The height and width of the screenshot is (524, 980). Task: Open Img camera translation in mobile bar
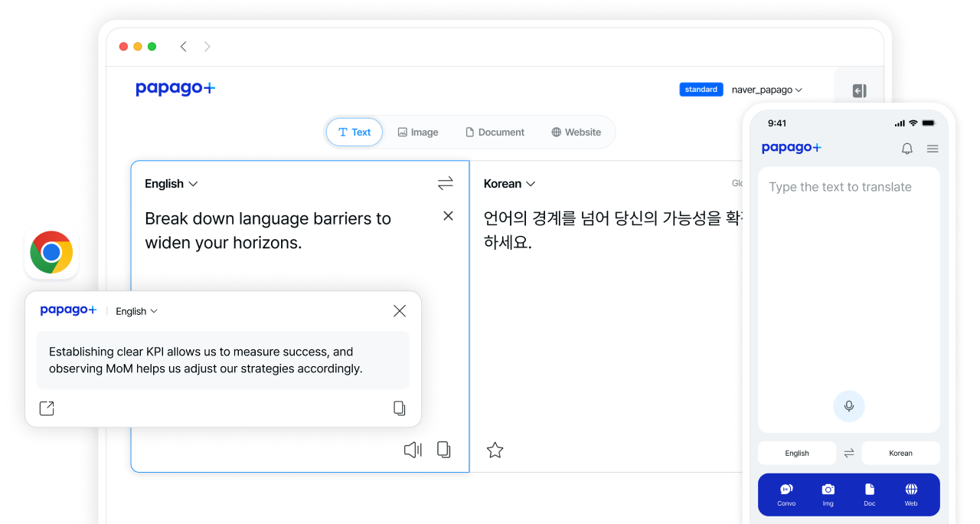pos(828,495)
